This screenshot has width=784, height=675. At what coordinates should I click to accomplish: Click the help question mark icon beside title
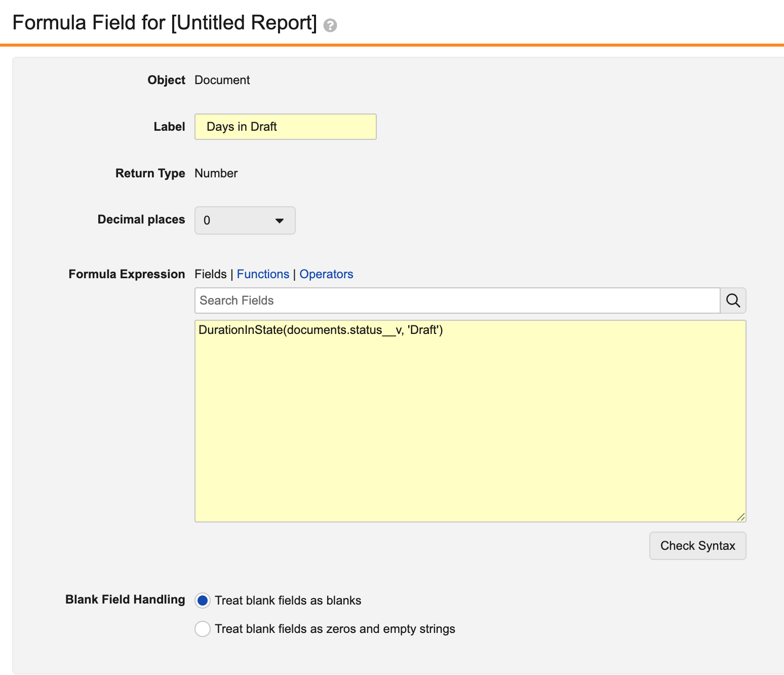pos(330,25)
